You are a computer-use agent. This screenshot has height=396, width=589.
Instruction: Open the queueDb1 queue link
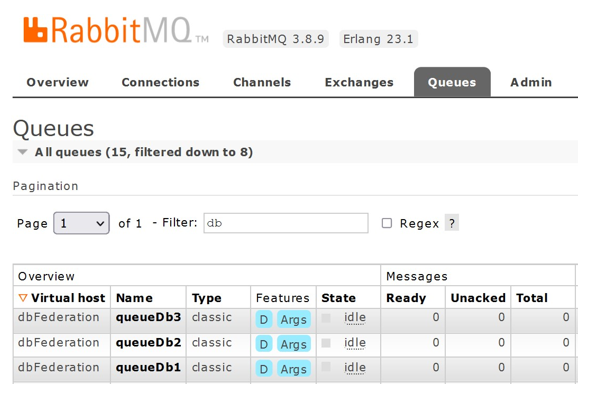click(x=148, y=367)
